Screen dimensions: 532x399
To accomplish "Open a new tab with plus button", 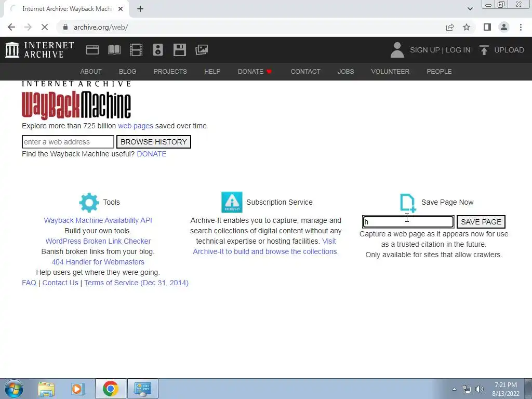I will (140, 9).
